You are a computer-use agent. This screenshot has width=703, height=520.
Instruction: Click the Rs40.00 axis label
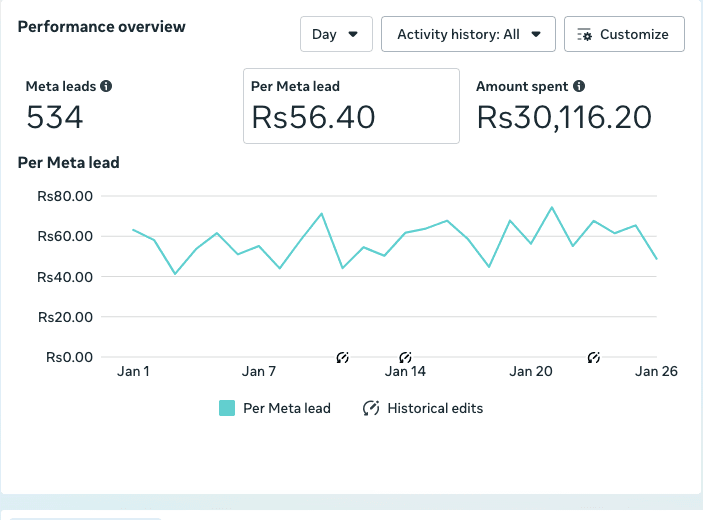click(65, 277)
